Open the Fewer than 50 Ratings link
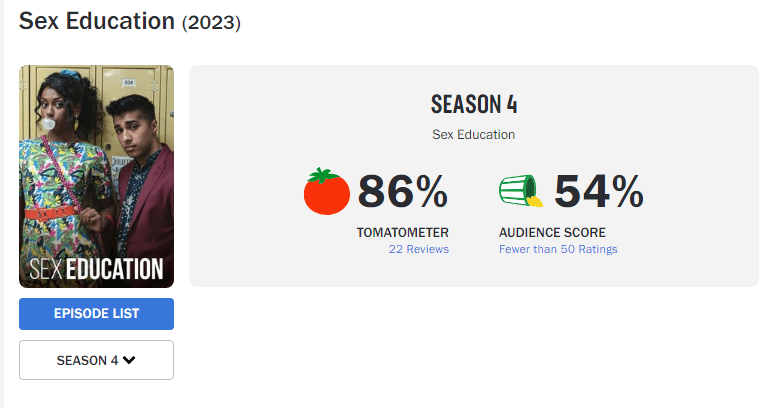764x408 pixels. click(x=558, y=249)
